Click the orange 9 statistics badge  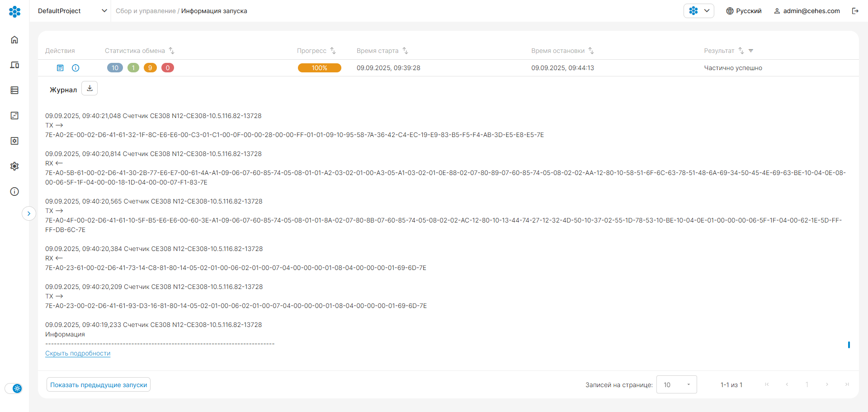pyautogui.click(x=150, y=68)
